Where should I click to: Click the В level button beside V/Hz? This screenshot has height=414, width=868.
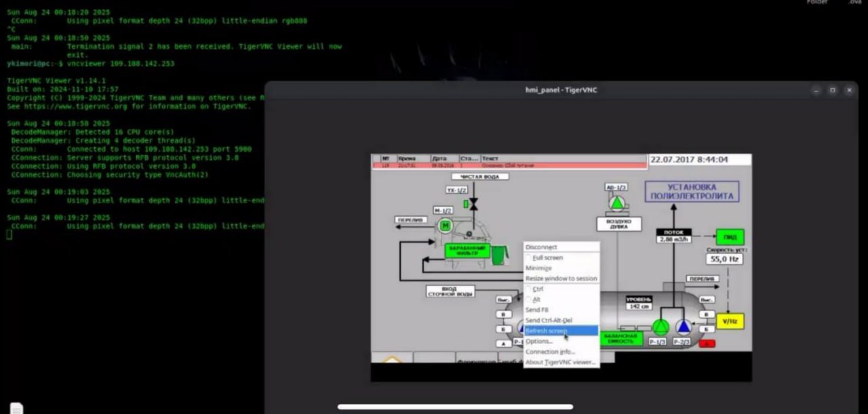coord(707,314)
